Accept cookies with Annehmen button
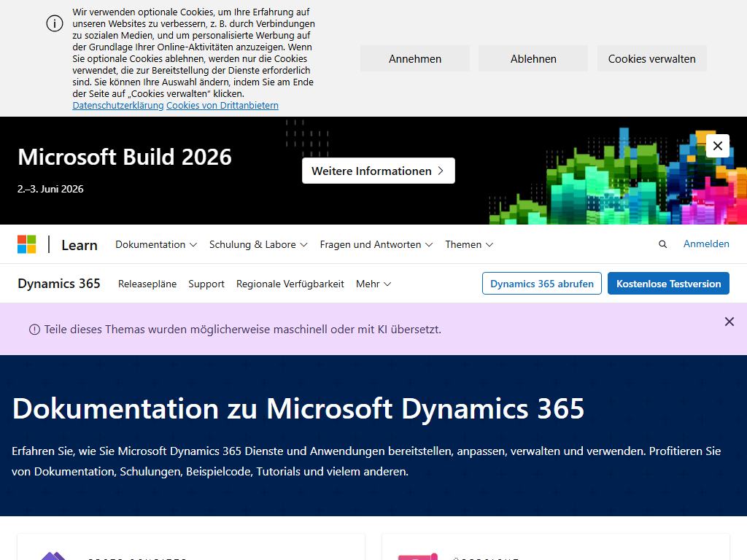This screenshot has width=747, height=560. (415, 58)
